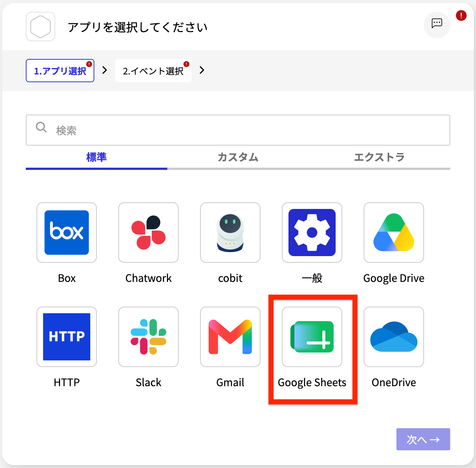
Task: Click the Google Sheets label text
Action: (x=312, y=383)
